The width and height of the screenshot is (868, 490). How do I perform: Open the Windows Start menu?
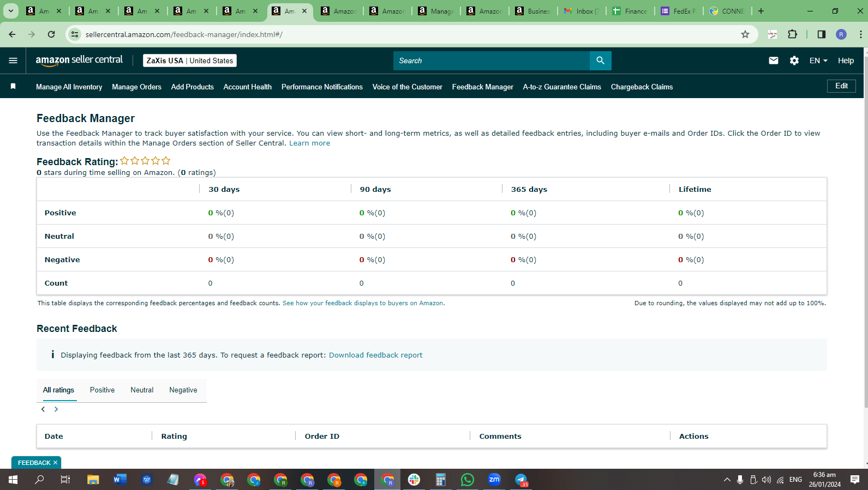coord(13,480)
